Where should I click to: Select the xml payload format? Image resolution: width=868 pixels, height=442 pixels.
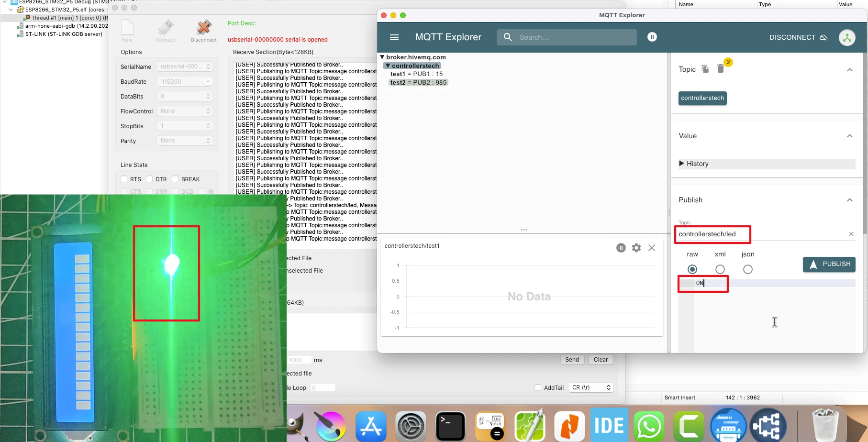(720, 269)
